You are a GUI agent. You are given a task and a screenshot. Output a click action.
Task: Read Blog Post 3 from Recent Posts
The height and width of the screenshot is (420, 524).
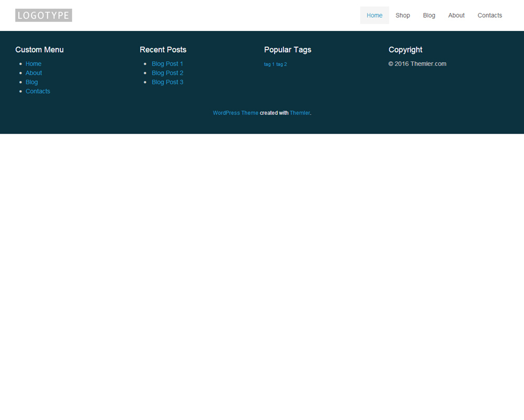[167, 82]
